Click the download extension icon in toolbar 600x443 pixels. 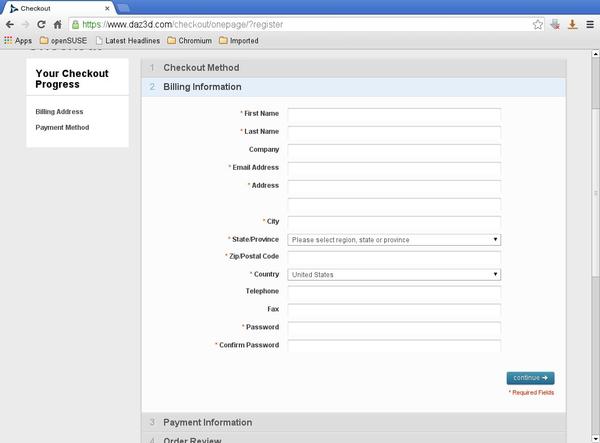coord(572,24)
